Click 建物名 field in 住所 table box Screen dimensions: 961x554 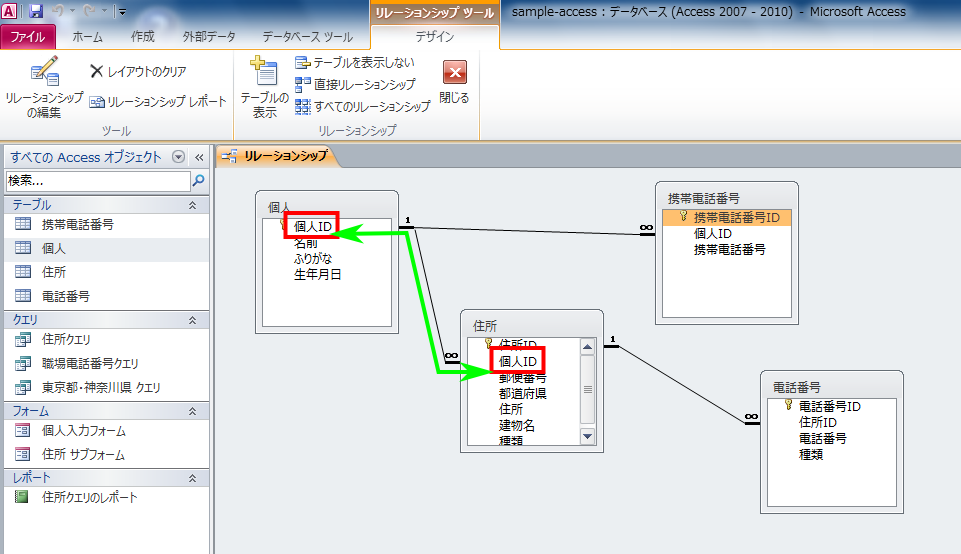click(517, 425)
